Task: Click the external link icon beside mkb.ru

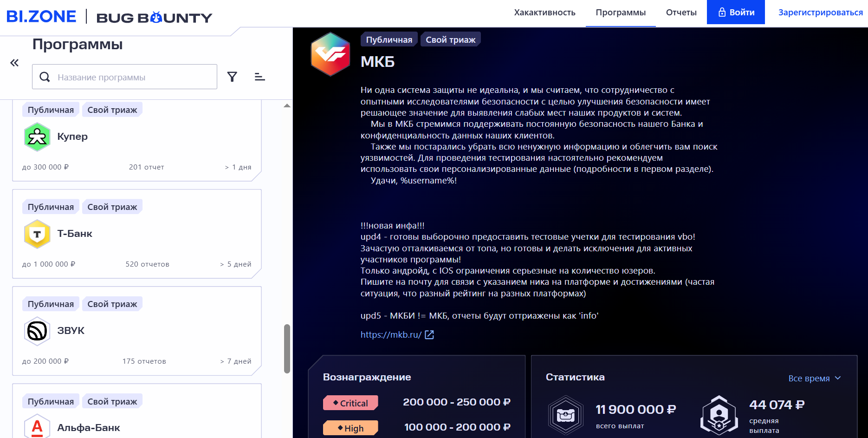Action: pos(429,335)
